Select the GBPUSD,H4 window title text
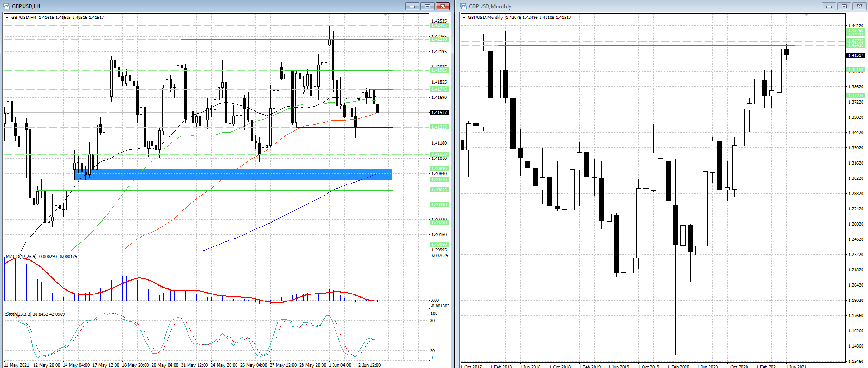 click(26, 6)
